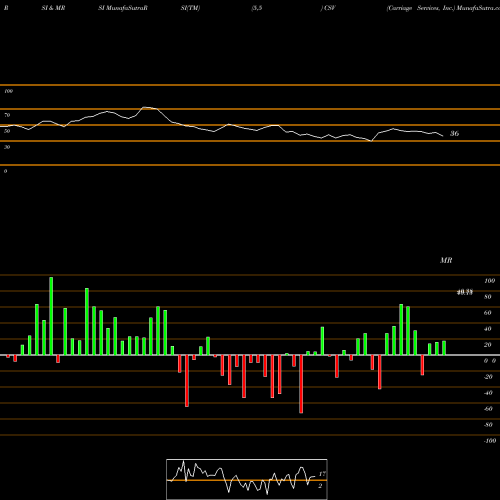Click the RSI axis label 100

tap(9, 91)
